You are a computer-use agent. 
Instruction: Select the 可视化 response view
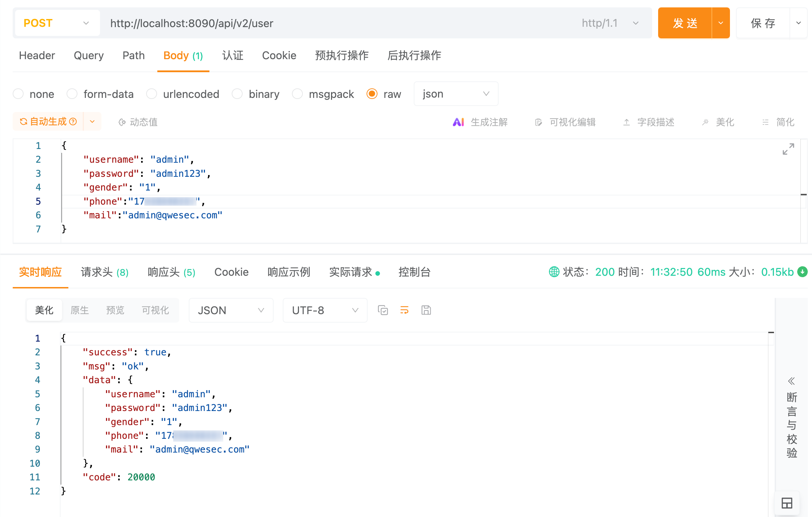[155, 310]
